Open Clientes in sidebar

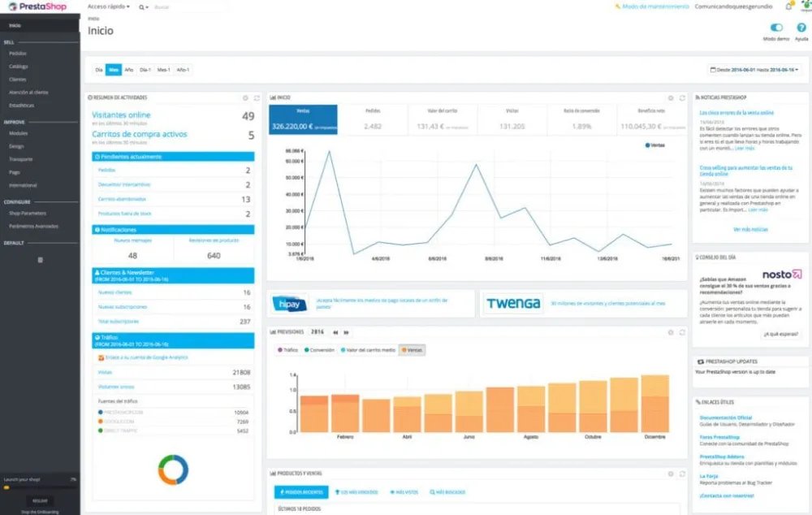pyautogui.click(x=18, y=80)
